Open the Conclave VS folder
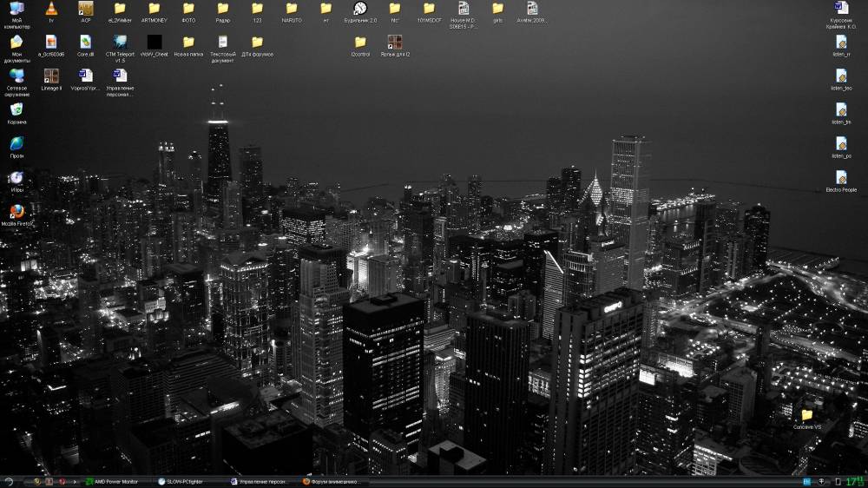Image resolution: width=868 pixels, height=488 pixels. coord(807,415)
